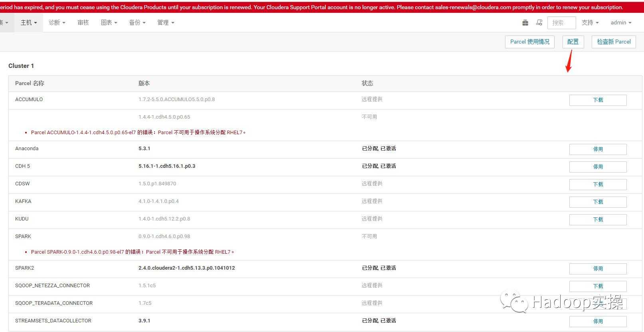Select version 1.4.0-1.cdh5.12.2.p0.8
644x332 pixels.
(x=164, y=219)
